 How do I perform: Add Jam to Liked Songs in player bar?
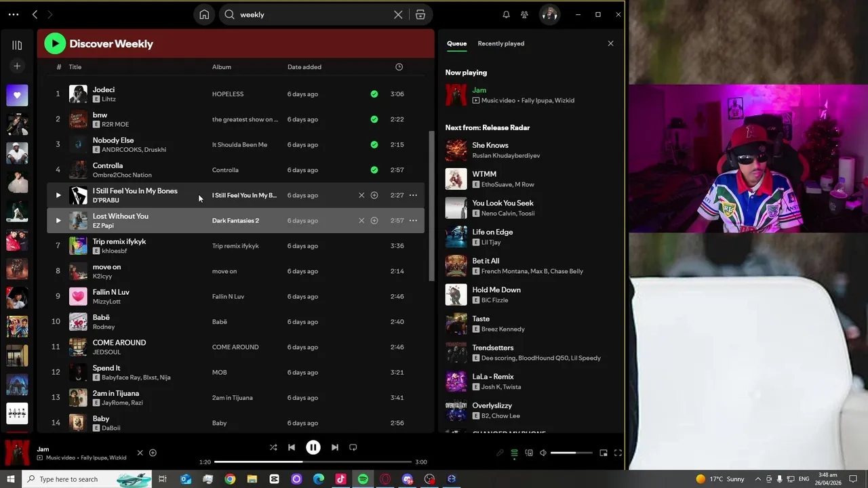click(x=153, y=453)
